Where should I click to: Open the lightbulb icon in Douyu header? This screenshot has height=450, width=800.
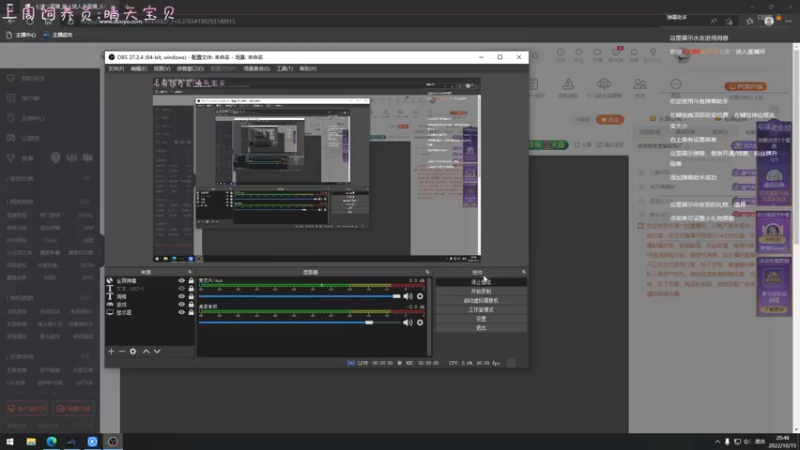click(x=653, y=52)
